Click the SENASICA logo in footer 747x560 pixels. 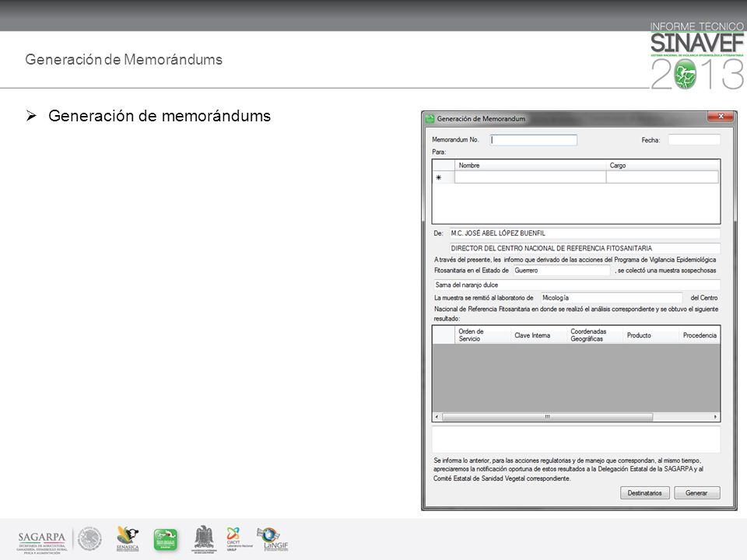pos(128,539)
